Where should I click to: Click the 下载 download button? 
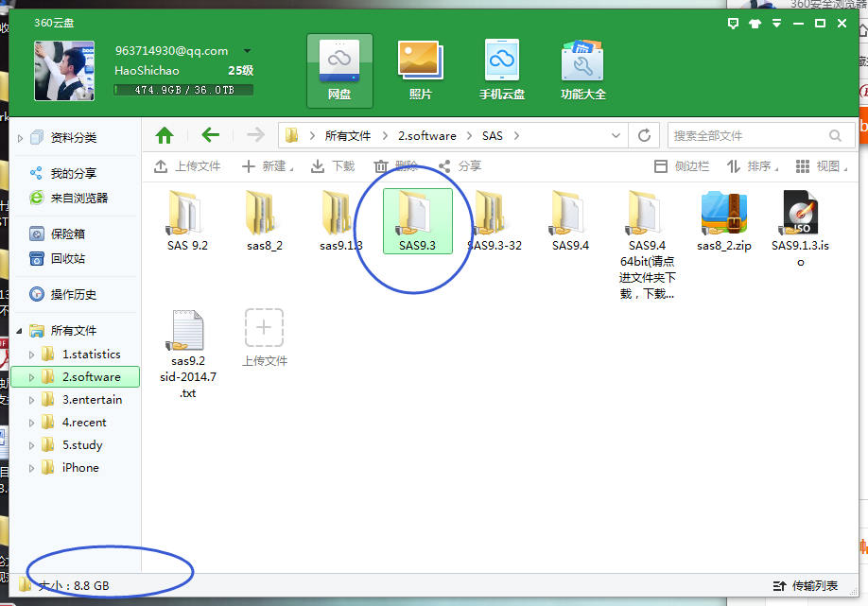click(x=333, y=166)
